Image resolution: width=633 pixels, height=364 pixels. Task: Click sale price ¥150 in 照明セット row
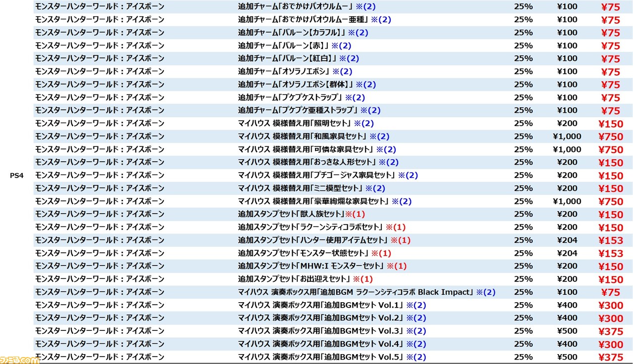coord(610,124)
